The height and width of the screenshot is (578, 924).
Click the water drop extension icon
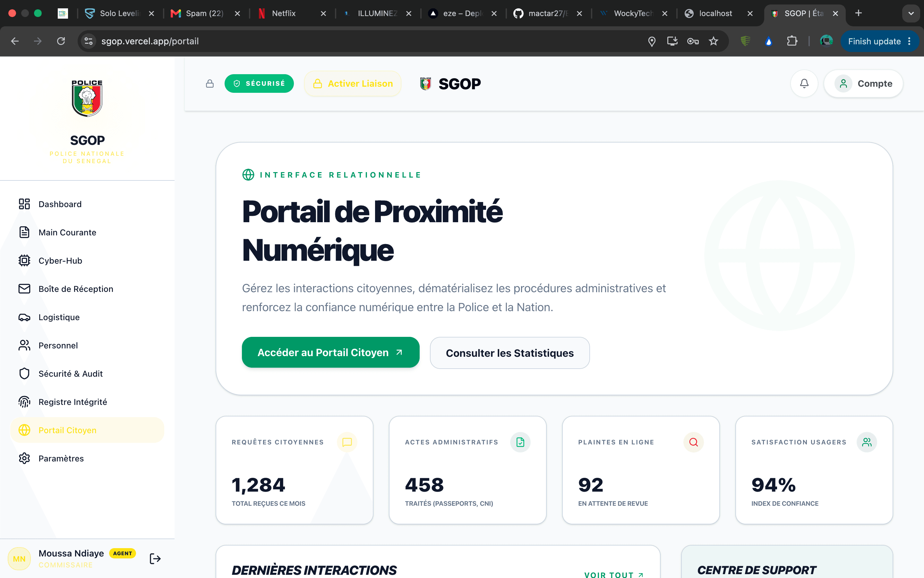click(x=769, y=41)
